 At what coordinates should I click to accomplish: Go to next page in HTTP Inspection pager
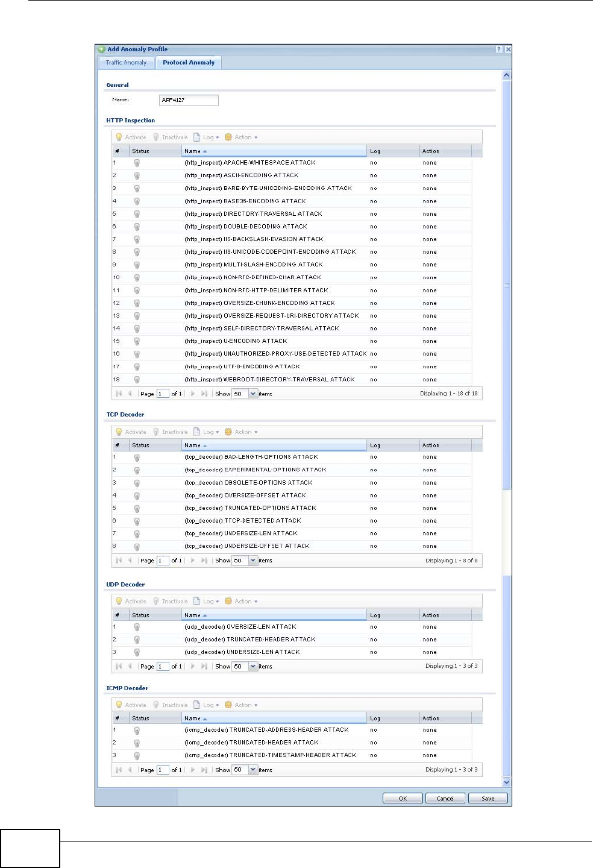(193, 394)
